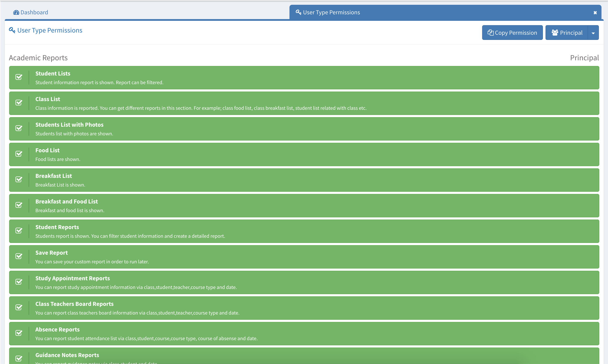This screenshot has height=364, width=608.
Task: Uncheck the Breakfast List permission
Action: coord(19,179)
